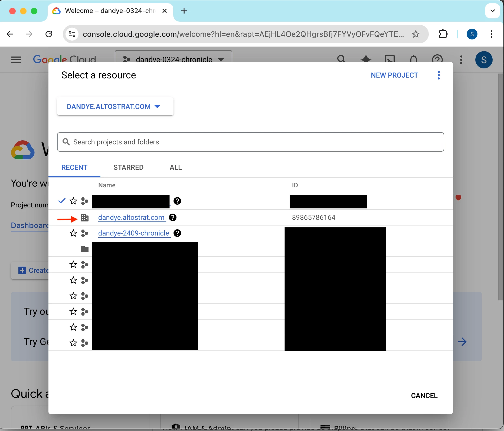Click the Dashboard link behind the dialog
The image size is (504, 431).
[x=30, y=225]
